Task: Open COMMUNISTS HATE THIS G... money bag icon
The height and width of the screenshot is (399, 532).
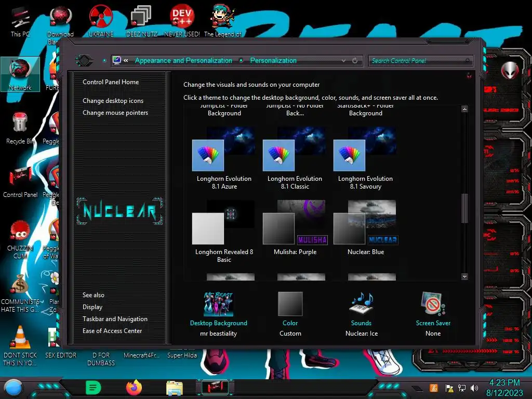Action: point(20,294)
